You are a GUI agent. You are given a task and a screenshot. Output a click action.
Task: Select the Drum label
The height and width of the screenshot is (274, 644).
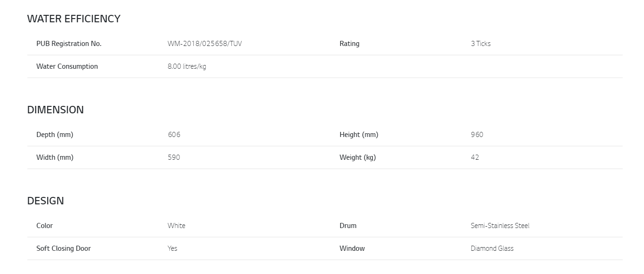[x=348, y=226]
